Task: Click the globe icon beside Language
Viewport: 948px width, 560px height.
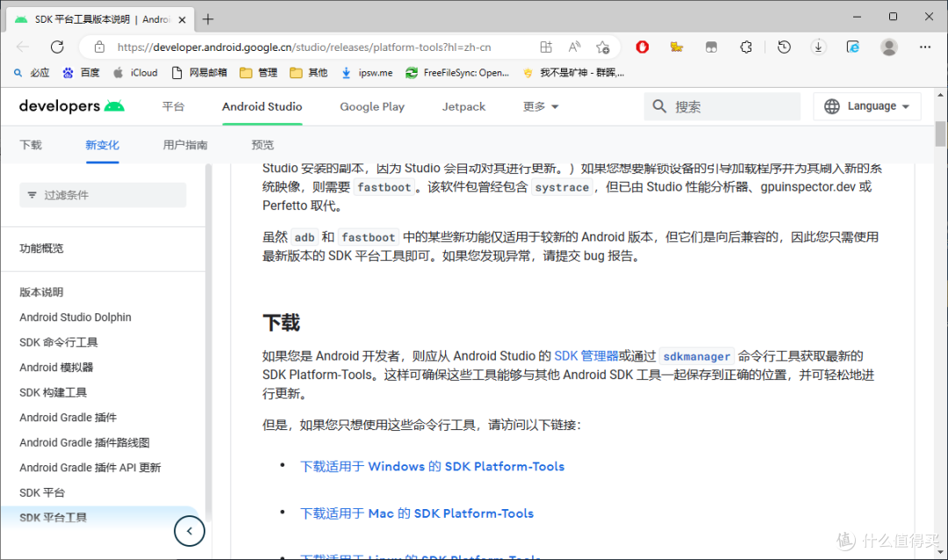Action: coord(832,106)
